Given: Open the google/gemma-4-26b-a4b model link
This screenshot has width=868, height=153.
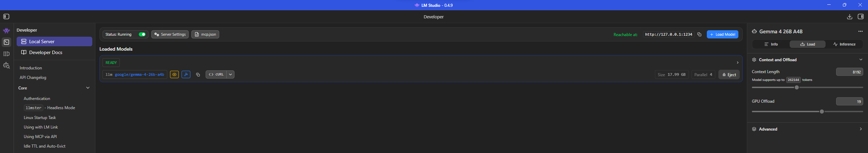Looking at the screenshot, I should click(x=139, y=74).
